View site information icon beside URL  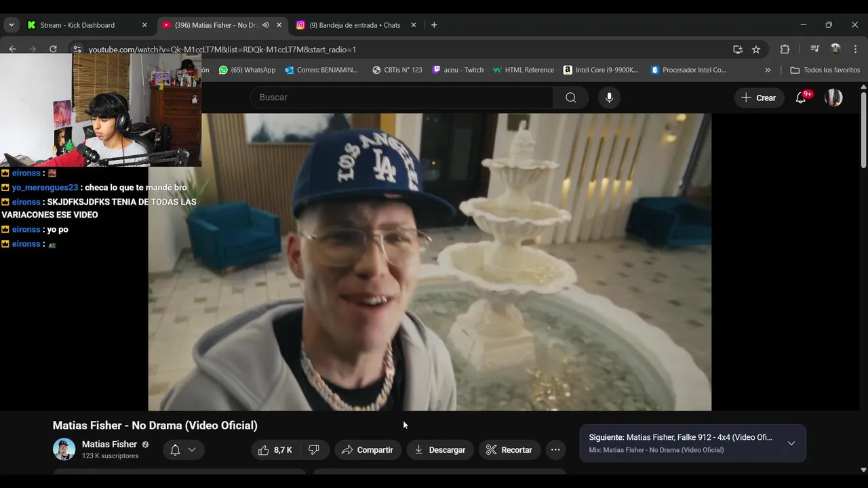(x=77, y=49)
